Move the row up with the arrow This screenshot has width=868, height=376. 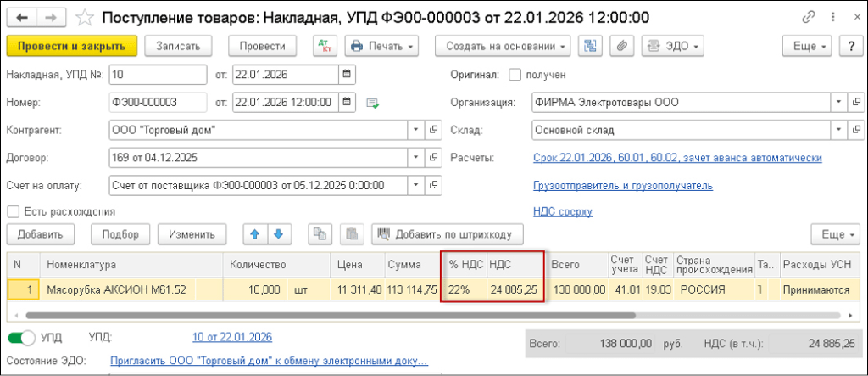(x=255, y=233)
